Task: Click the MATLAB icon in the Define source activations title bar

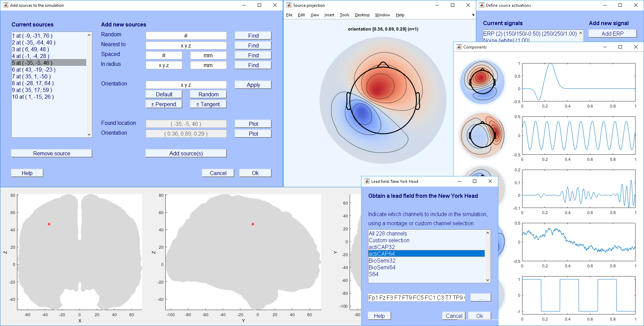Action: (x=482, y=5)
